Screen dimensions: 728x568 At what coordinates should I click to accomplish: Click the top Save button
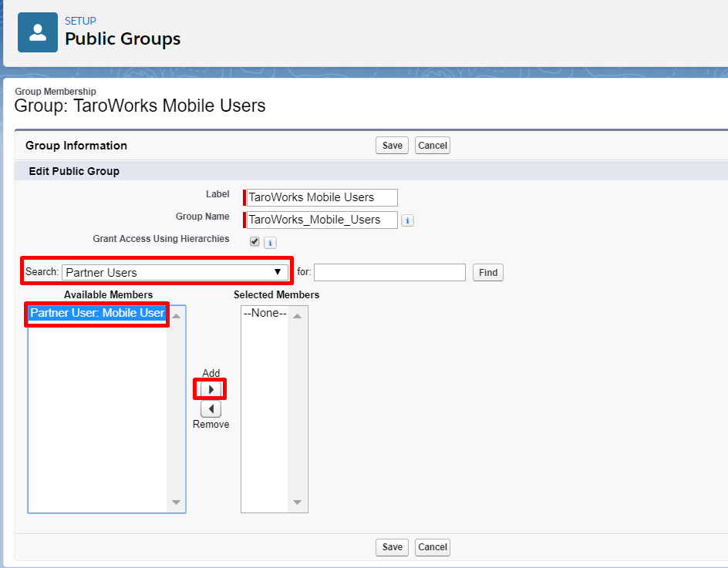(392, 145)
